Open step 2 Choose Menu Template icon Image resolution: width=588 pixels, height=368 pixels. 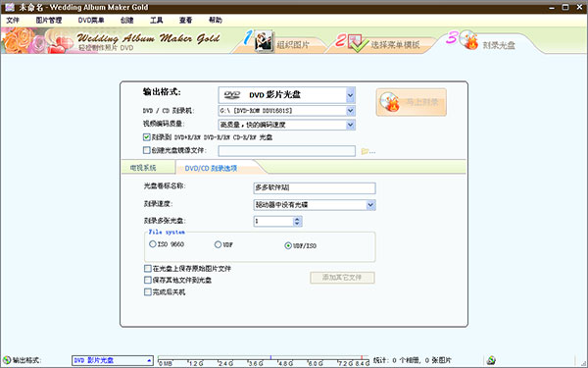[x=357, y=42]
